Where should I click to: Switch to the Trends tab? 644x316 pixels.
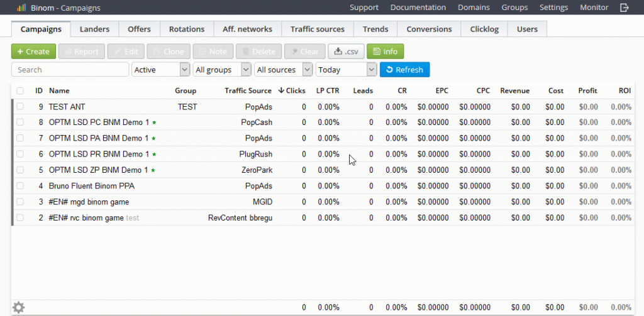(x=375, y=29)
